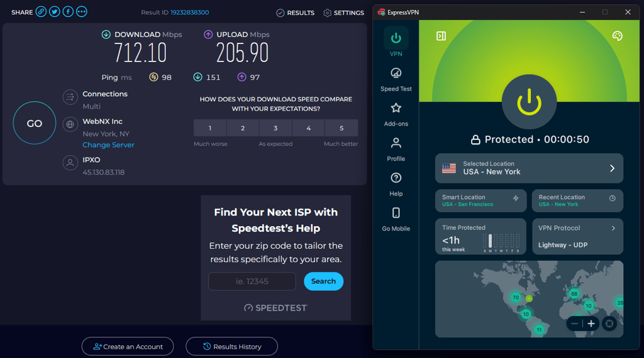Click the Search button for ISPs

pos(324,281)
